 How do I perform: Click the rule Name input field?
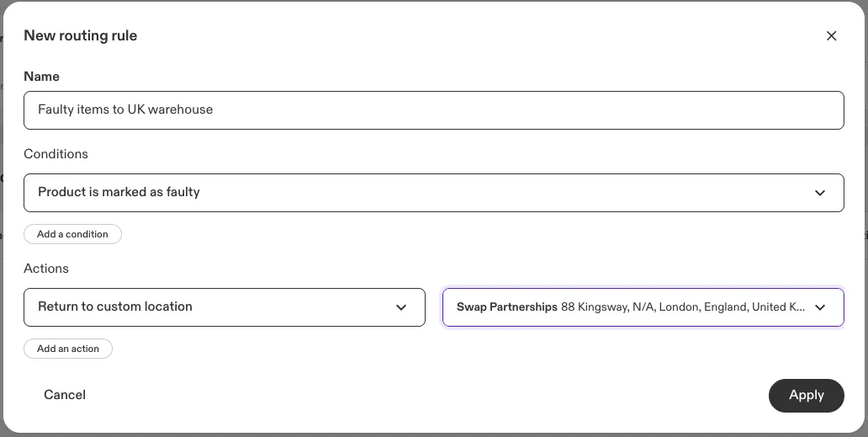pyautogui.click(x=433, y=110)
